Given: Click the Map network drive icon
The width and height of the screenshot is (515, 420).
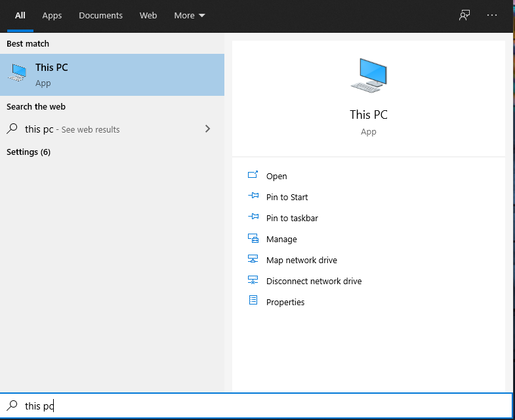Looking at the screenshot, I should point(253,259).
